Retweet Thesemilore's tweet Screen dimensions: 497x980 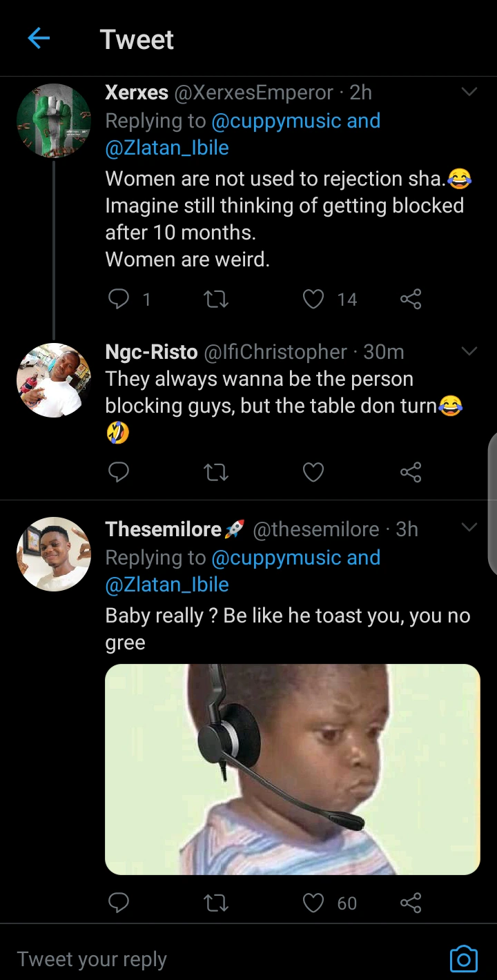217,903
